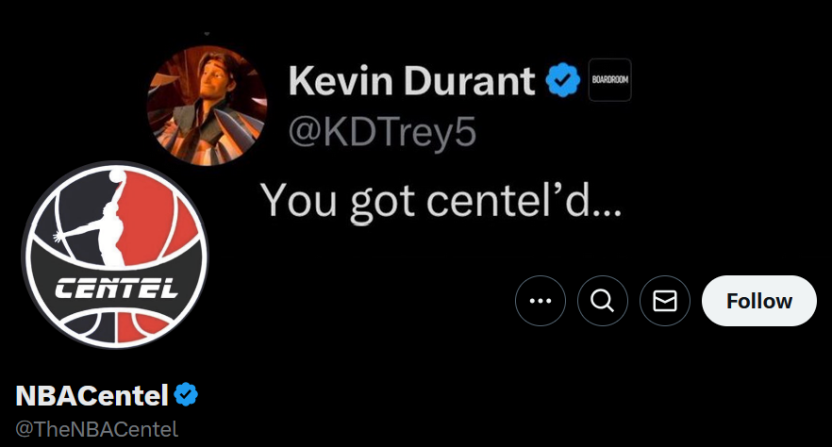
Task: Click the Kevin Durant display name
Action: coord(413,82)
